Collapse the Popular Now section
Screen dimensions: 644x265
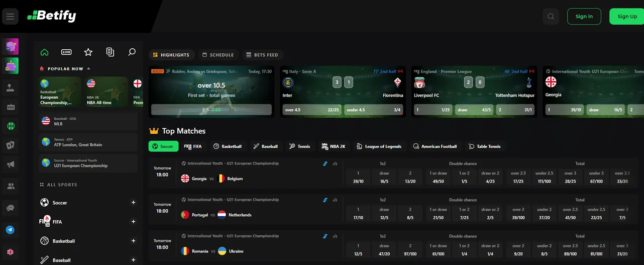point(89,69)
